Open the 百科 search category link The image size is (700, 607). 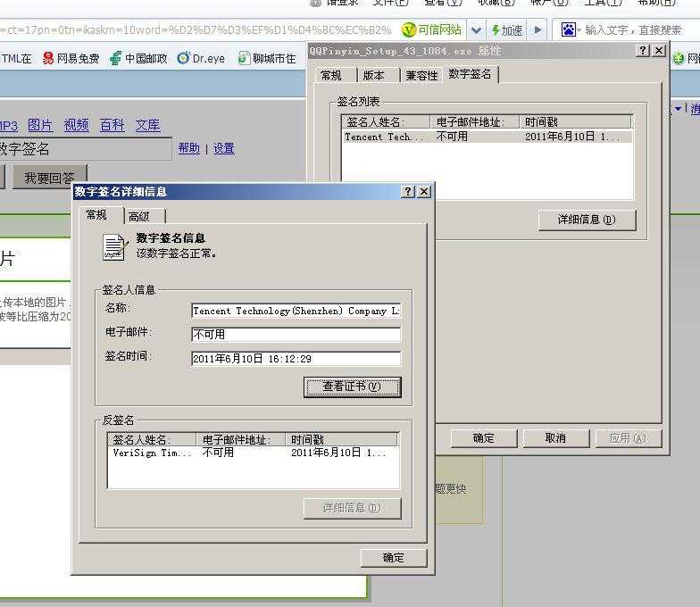tap(112, 125)
